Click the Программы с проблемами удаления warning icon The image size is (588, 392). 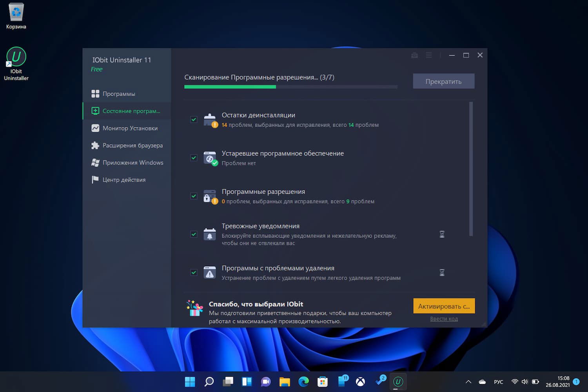point(210,272)
